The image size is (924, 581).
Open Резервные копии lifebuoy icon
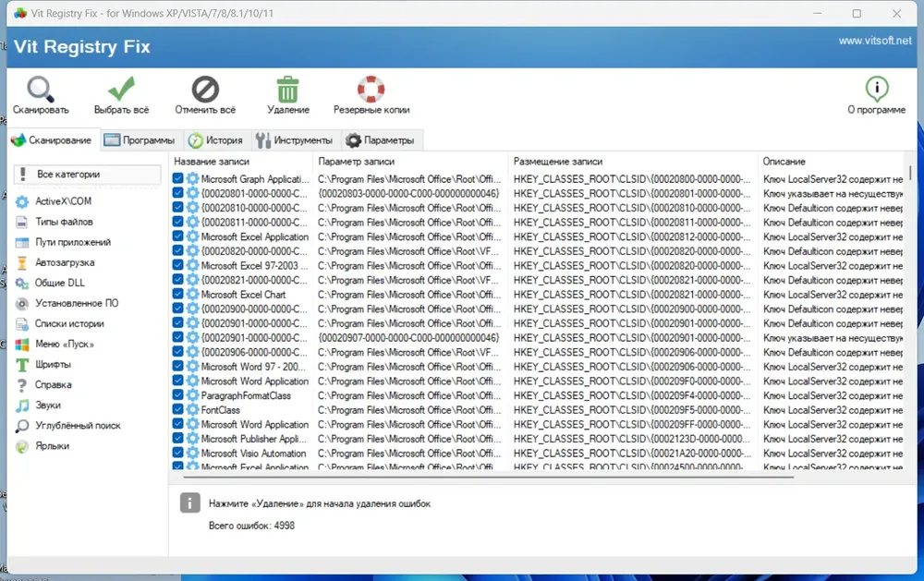coord(371,90)
